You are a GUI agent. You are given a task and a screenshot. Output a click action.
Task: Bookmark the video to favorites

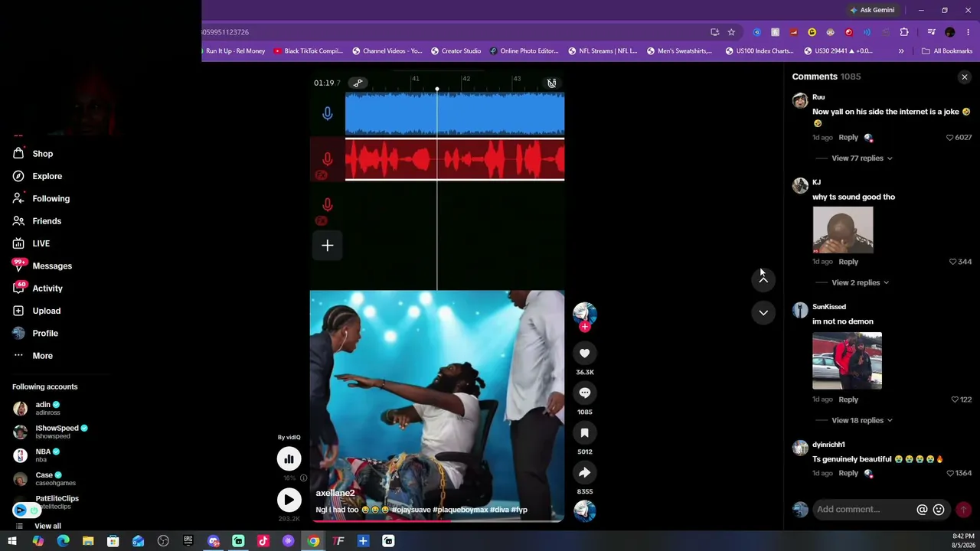click(584, 433)
